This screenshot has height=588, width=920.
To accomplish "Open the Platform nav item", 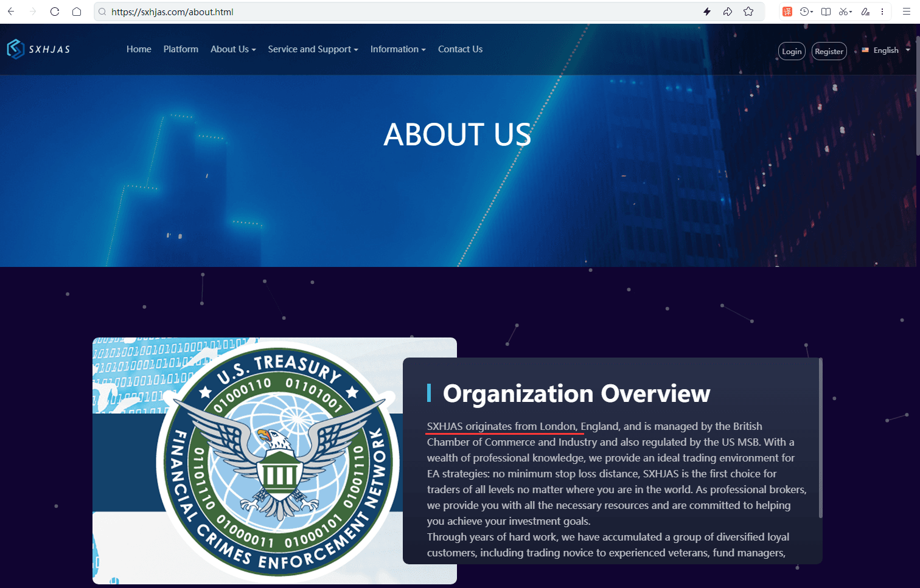I will (x=181, y=49).
